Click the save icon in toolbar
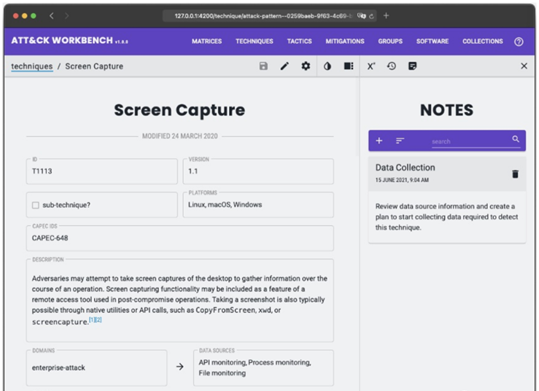The height and width of the screenshot is (391, 539). (x=263, y=66)
